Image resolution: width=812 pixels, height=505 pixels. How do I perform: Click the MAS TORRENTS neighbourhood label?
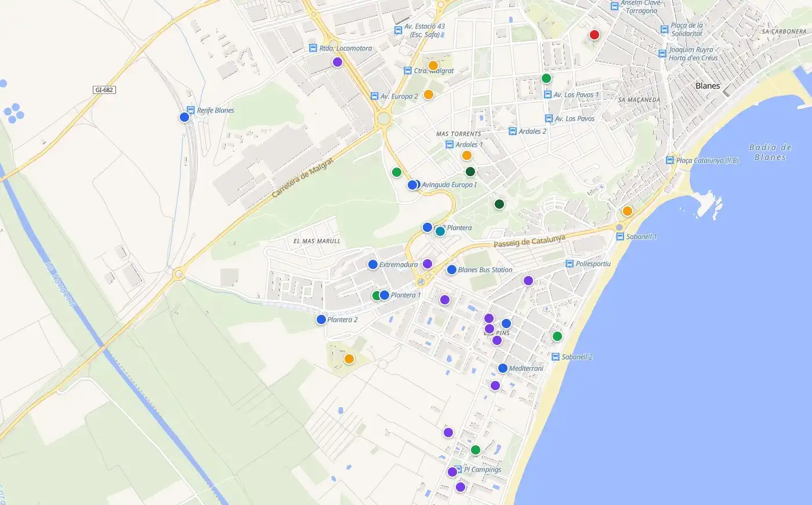coord(459,134)
